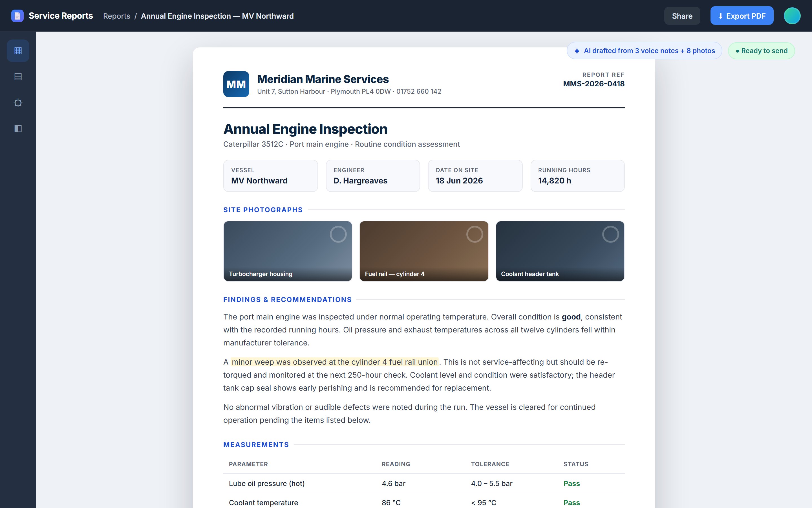Image resolution: width=812 pixels, height=508 pixels.
Task: Click the highlighted minor weep fuel rail text
Action: [x=335, y=362]
